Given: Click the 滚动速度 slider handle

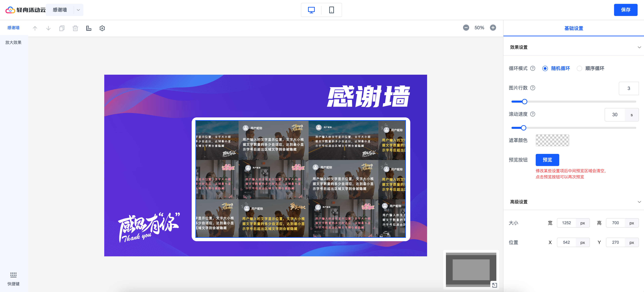Looking at the screenshot, I should pyautogui.click(x=523, y=128).
